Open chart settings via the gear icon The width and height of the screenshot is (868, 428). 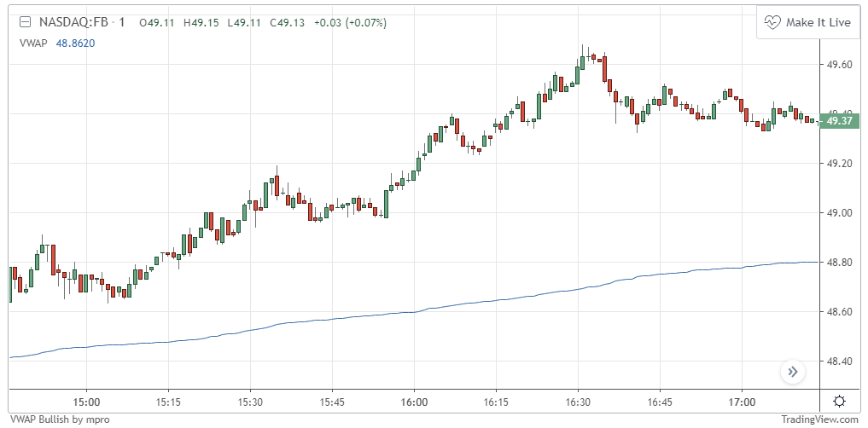pyautogui.click(x=840, y=401)
